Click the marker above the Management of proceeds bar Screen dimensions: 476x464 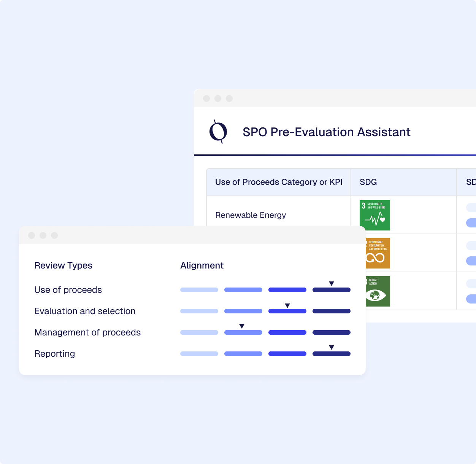(x=242, y=326)
